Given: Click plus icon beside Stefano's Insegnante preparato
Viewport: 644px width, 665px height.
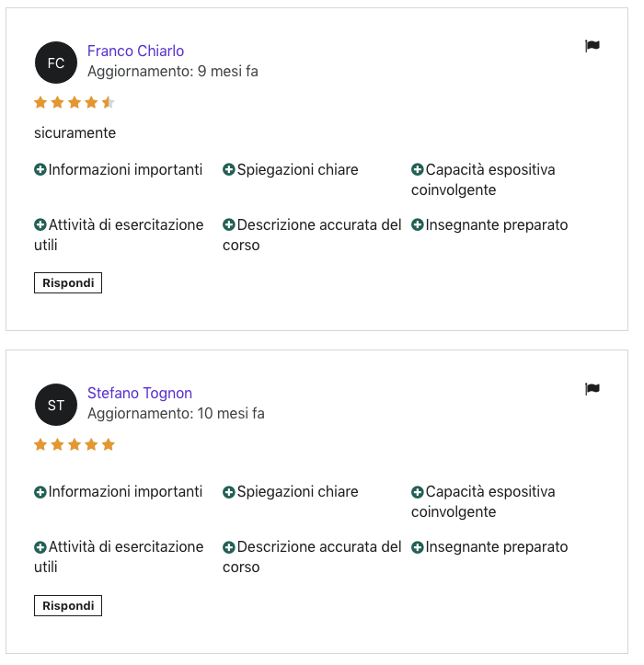Looking at the screenshot, I should [x=418, y=547].
